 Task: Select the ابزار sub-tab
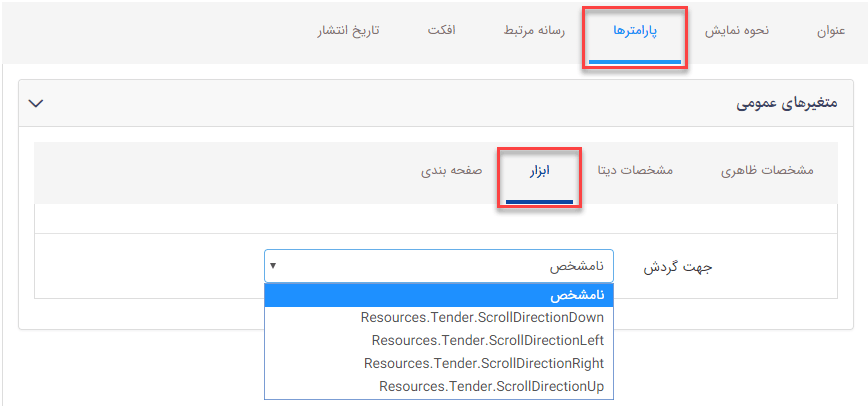tap(540, 171)
